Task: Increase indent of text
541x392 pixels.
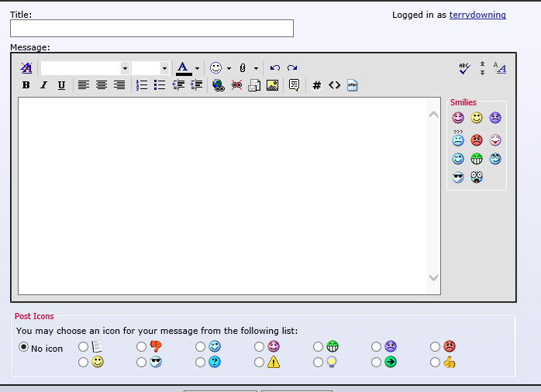Action: tap(196, 84)
